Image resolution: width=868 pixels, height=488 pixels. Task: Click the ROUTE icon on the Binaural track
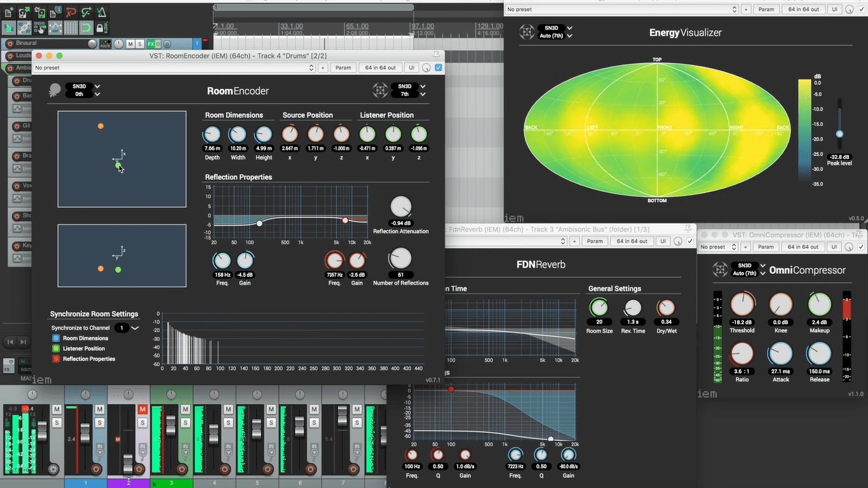[x=105, y=45]
